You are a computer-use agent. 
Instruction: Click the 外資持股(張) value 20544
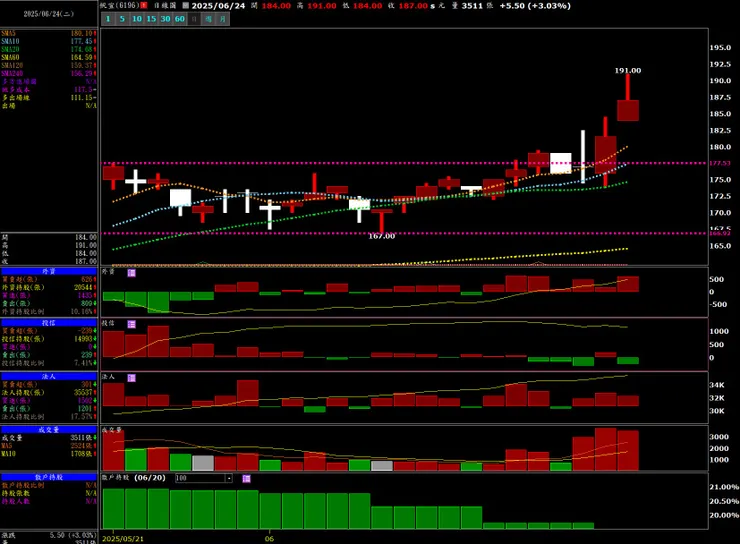click(83, 287)
